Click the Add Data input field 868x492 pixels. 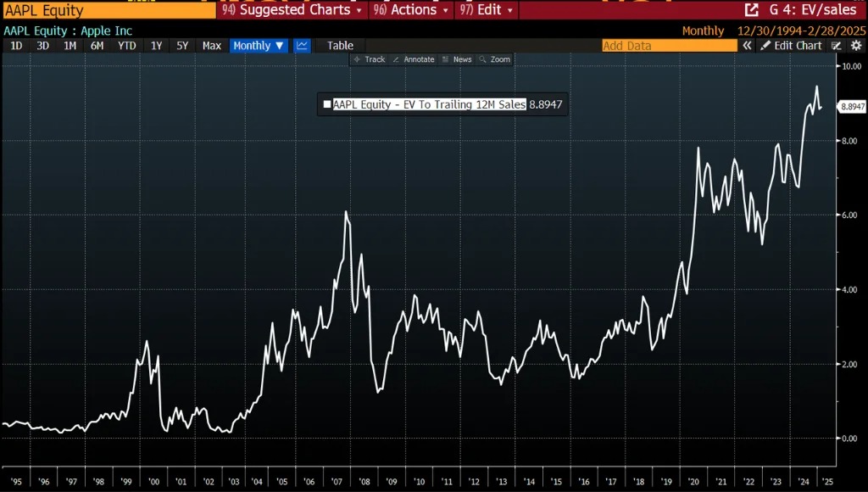click(670, 46)
